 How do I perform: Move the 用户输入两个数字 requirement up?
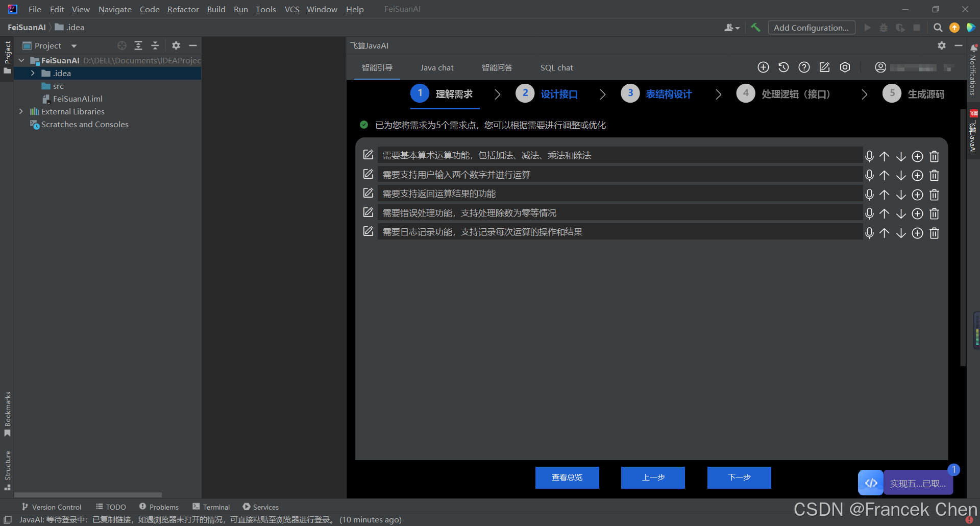click(885, 175)
